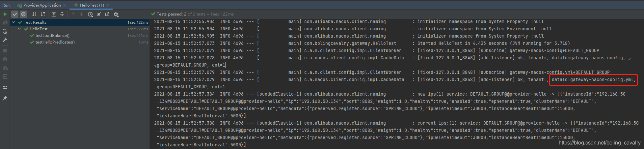
Task: Sort tests alphabetically
Action: point(34,14)
